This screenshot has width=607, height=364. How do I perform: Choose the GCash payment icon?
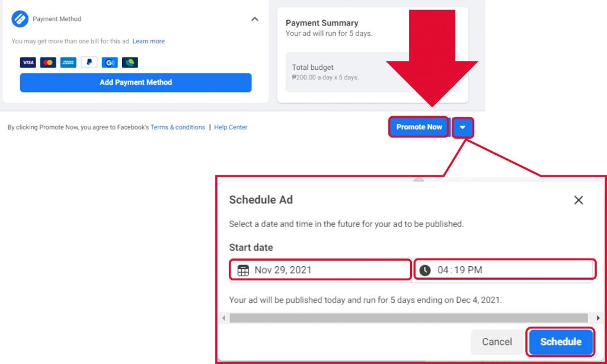point(110,62)
